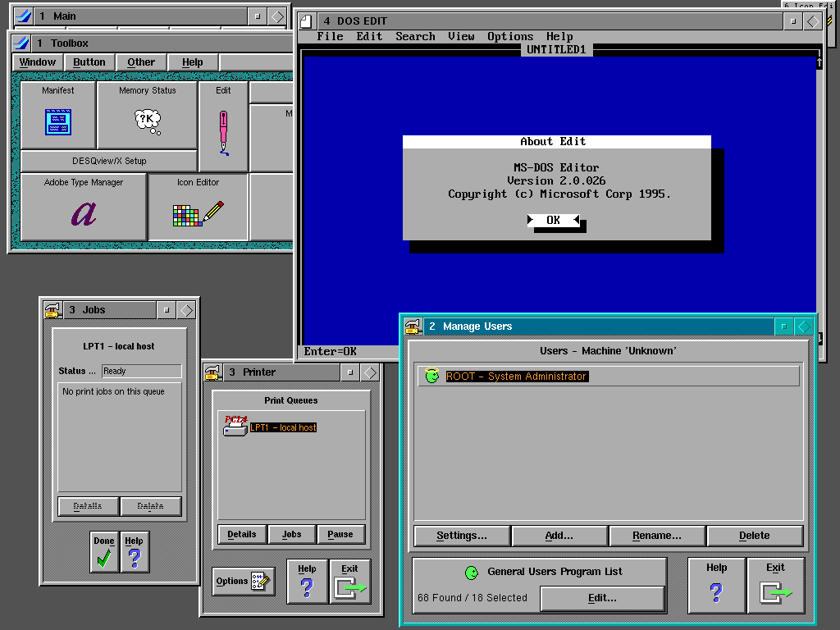Image resolution: width=840 pixels, height=630 pixels.
Task: Click the green General Users face icon
Action: [x=472, y=573]
